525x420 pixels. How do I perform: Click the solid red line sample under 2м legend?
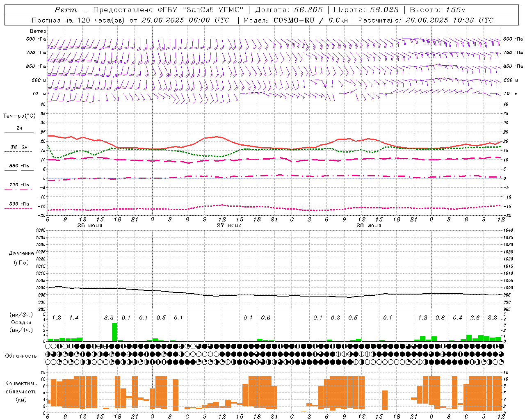click(x=19, y=132)
